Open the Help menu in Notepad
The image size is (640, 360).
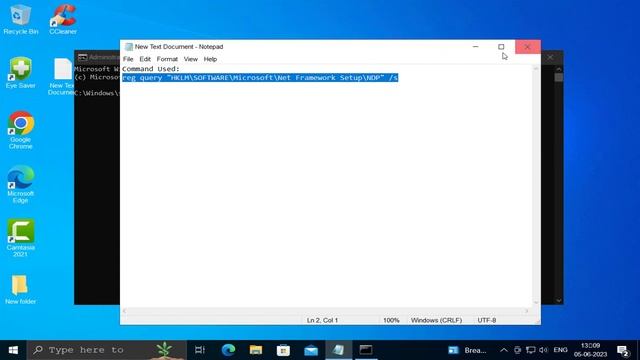click(x=210, y=59)
